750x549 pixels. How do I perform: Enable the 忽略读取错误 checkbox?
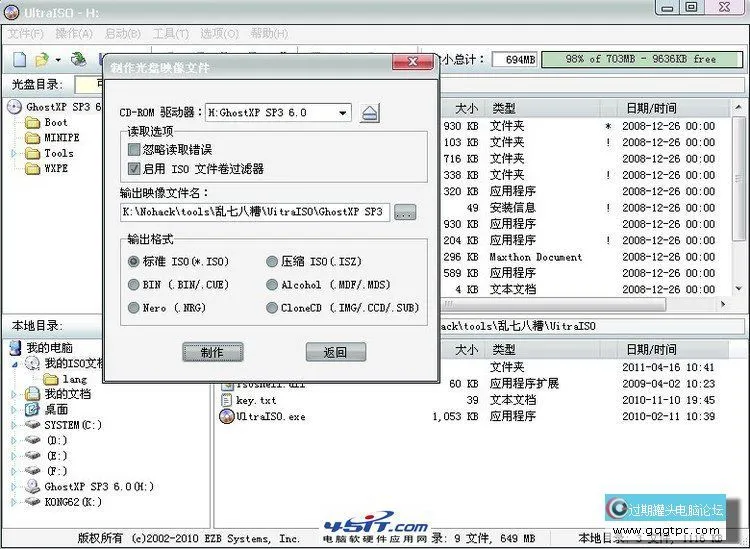point(134,150)
